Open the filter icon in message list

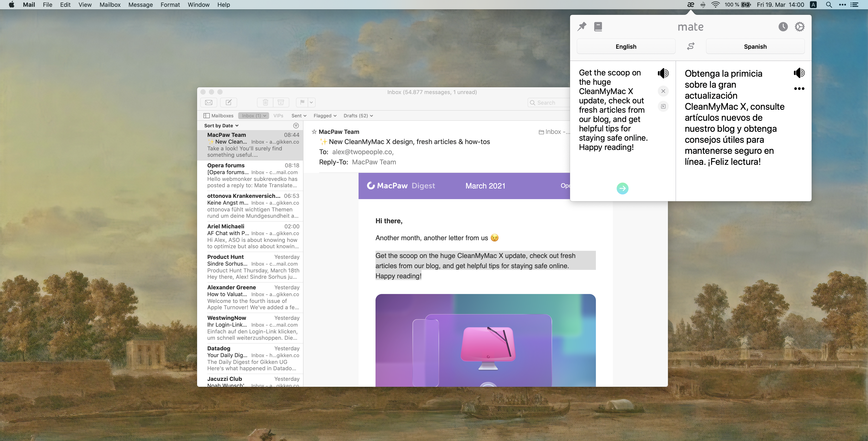[x=295, y=126]
